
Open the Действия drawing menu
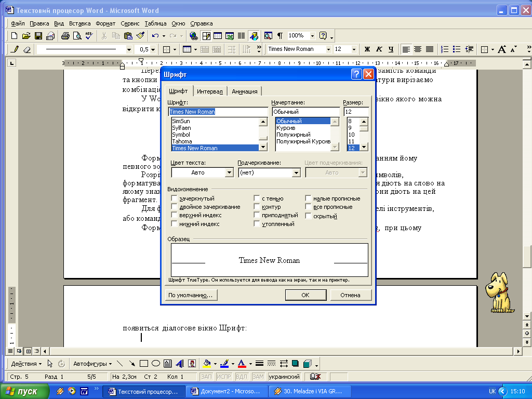coord(26,364)
